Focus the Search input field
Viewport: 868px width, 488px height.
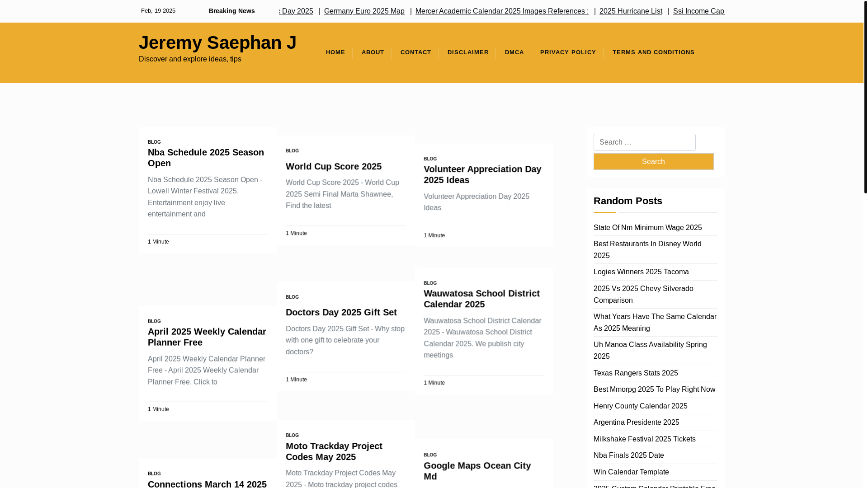(644, 142)
